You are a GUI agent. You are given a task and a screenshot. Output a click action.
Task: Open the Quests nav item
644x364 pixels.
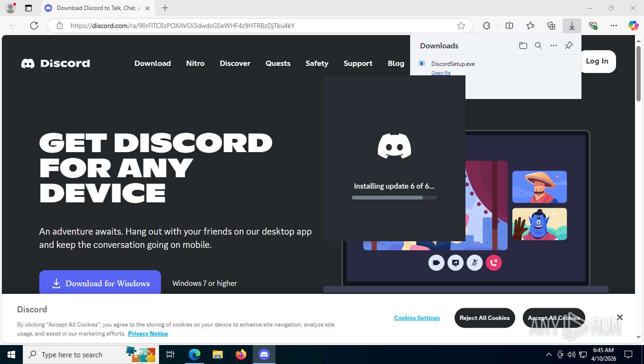[278, 64]
